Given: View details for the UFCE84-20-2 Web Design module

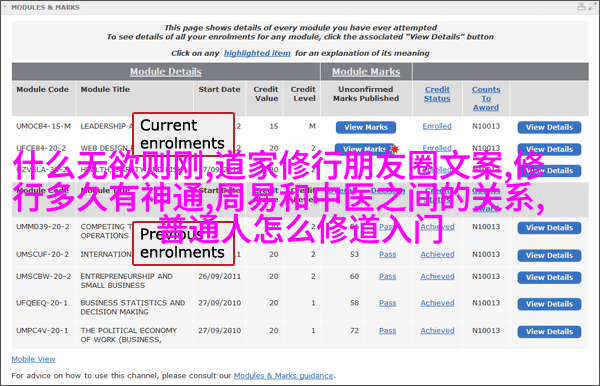Looking at the screenshot, I should click(x=549, y=149).
